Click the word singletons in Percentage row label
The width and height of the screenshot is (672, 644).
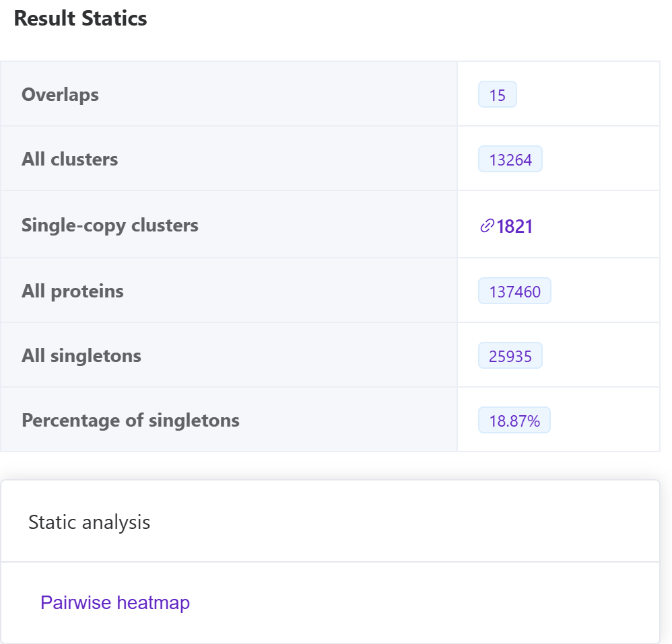(199, 421)
